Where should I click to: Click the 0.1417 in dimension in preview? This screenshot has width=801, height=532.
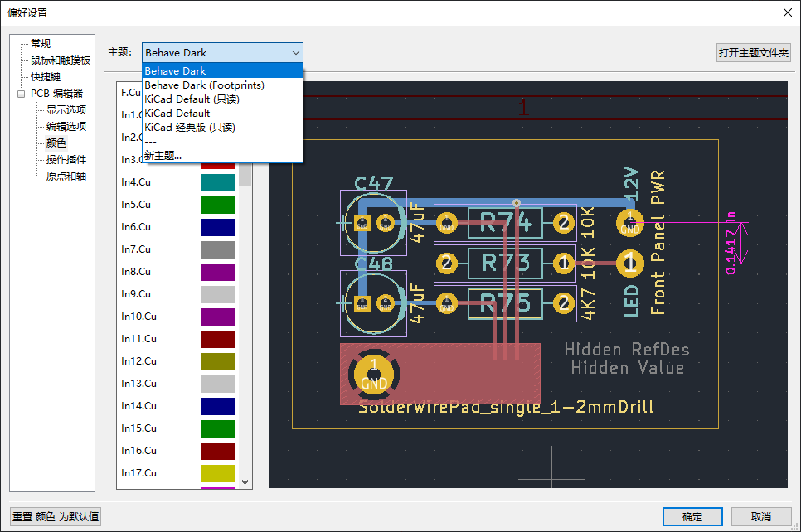[731, 243]
